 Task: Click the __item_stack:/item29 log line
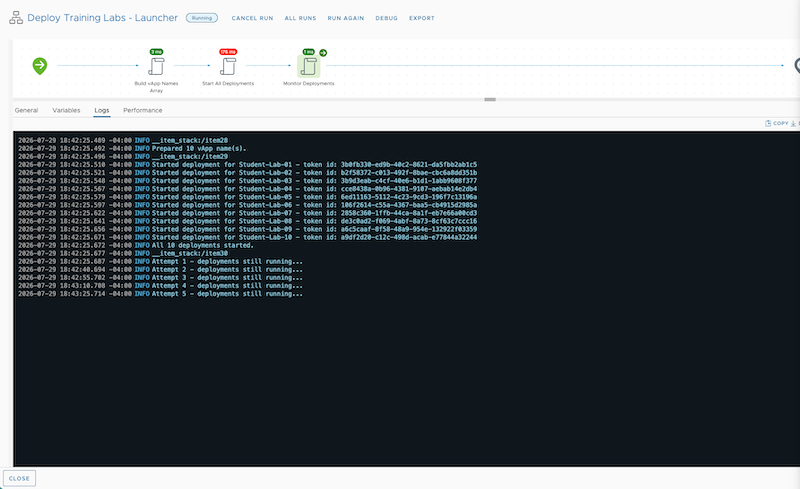(123, 157)
